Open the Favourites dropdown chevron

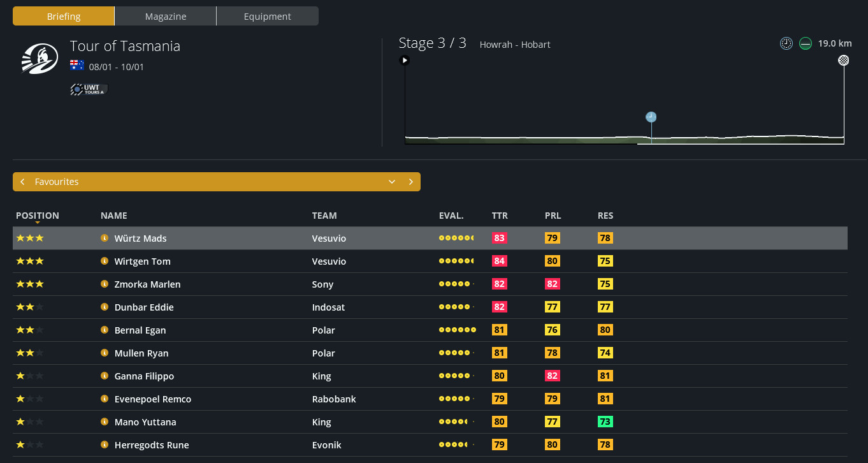pyautogui.click(x=392, y=182)
